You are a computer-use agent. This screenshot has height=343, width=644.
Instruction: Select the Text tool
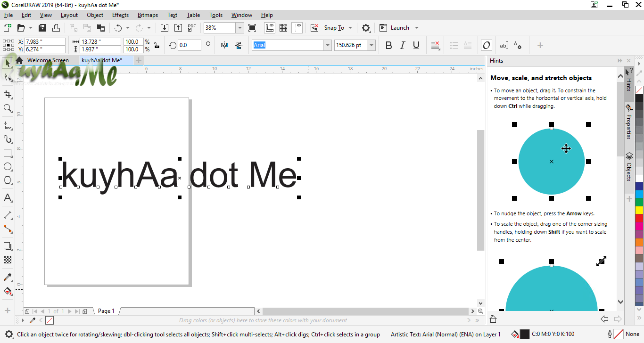8,198
